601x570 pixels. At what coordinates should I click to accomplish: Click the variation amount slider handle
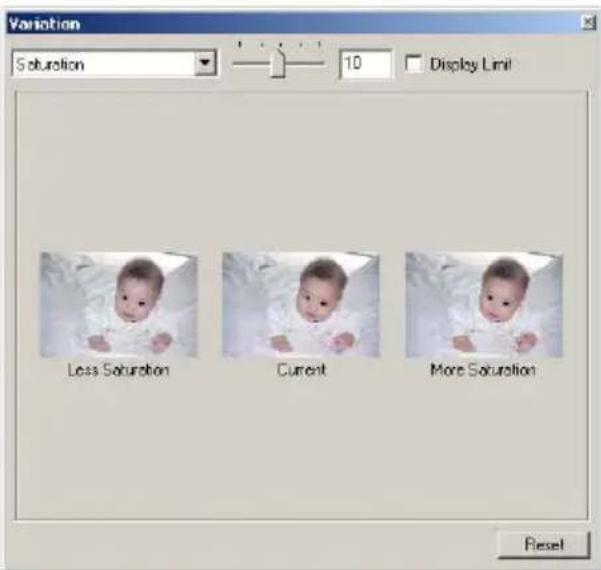278,63
